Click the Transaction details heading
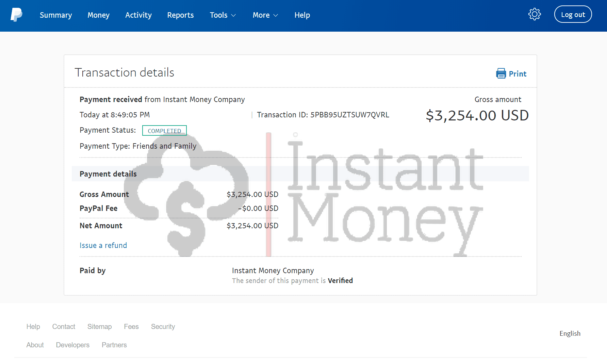This screenshot has height=364, width=607. point(125,72)
